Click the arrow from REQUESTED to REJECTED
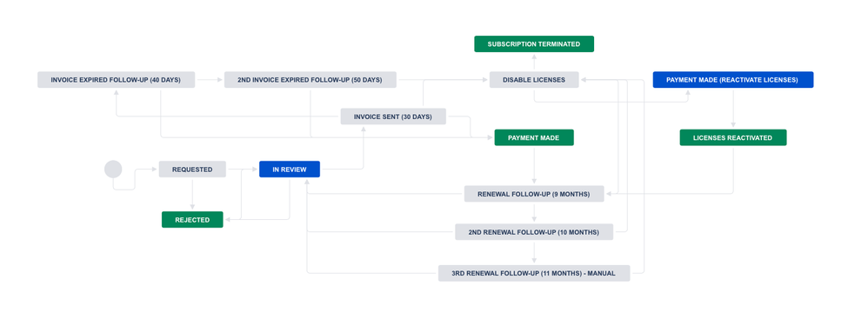Image resolution: width=868 pixels, height=326 pixels. 192,194
